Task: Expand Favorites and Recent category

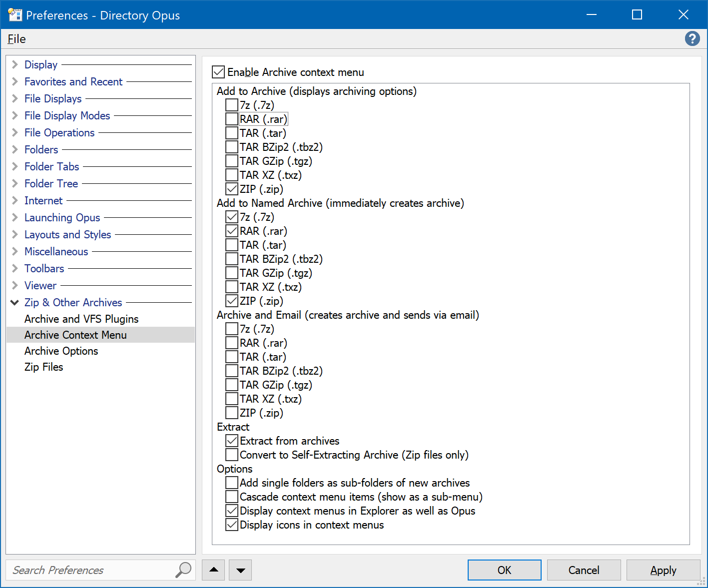Action: tap(14, 81)
